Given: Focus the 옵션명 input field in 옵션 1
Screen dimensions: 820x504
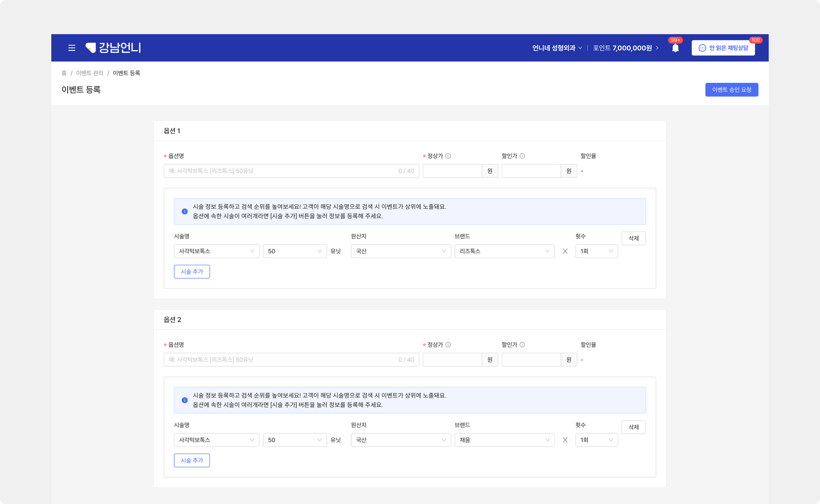Looking at the screenshot, I should tap(291, 171).
